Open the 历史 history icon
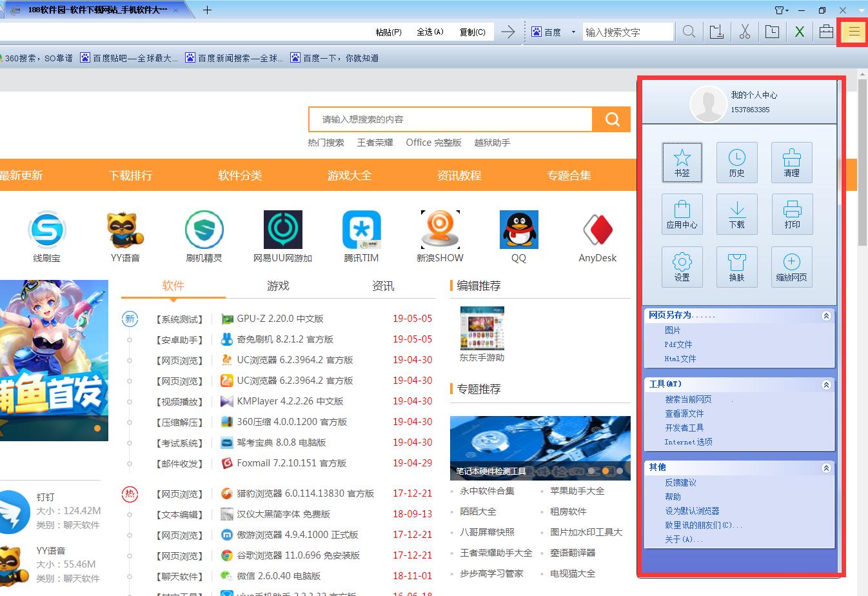This screenshot has height=596, width=868. point(736,163)
